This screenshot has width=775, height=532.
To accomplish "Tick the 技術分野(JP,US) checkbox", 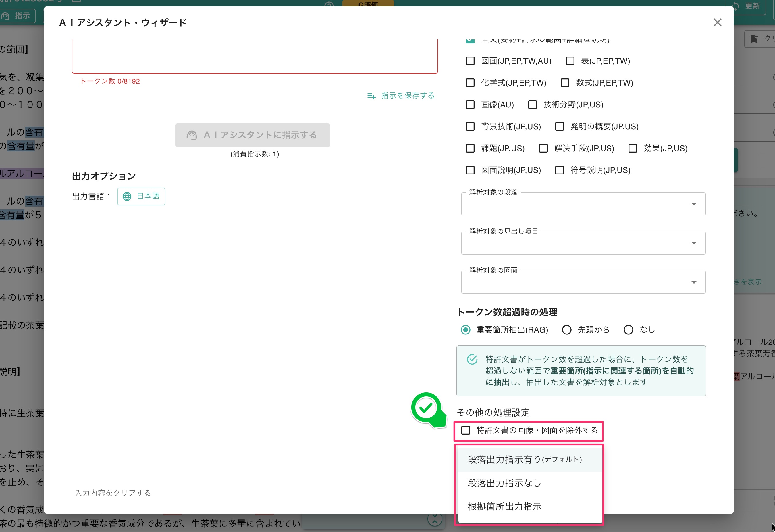I will [x=533, y=105].
